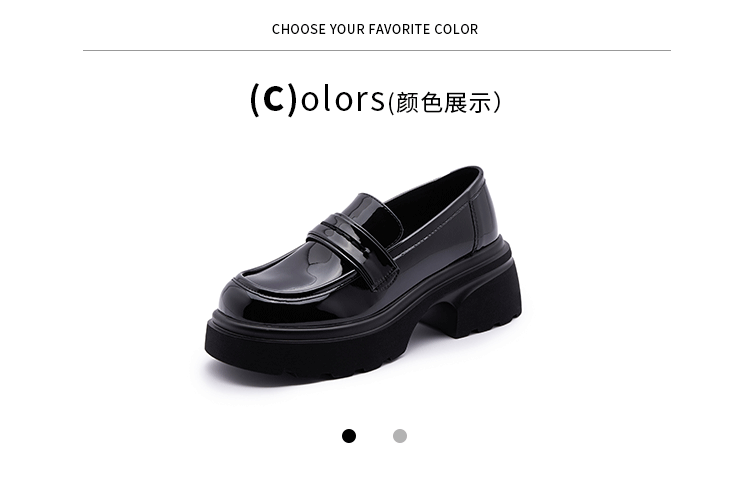Click the CHOOSE YOUR FAVORITE COLOR heading

(375, 29)
